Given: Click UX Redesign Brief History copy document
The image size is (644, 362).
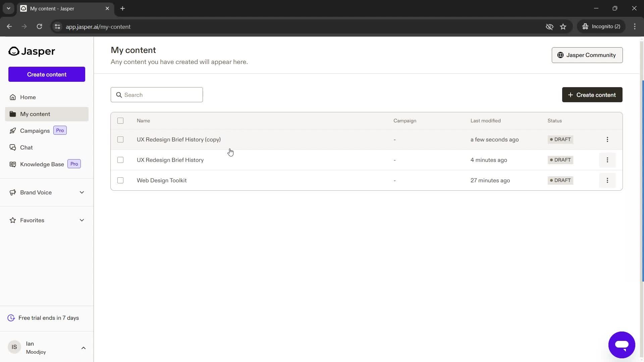Looking at the screenshot, I should coord(179,139).
